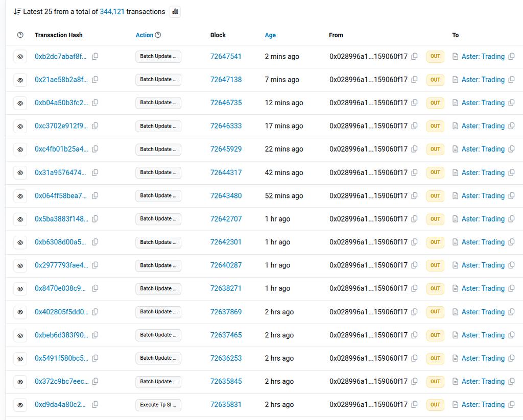Toggle Age column to date format
This screenshot has height=420, width=523.
270,35
